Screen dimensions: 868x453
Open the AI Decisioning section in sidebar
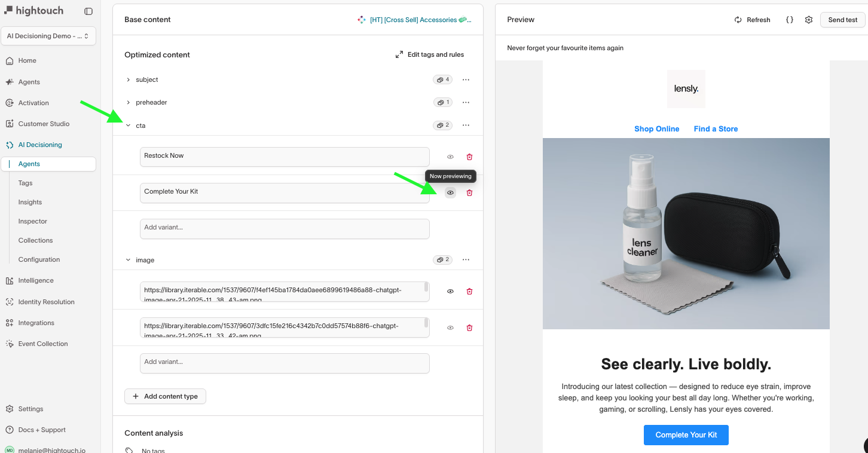(x=39, y=145)
